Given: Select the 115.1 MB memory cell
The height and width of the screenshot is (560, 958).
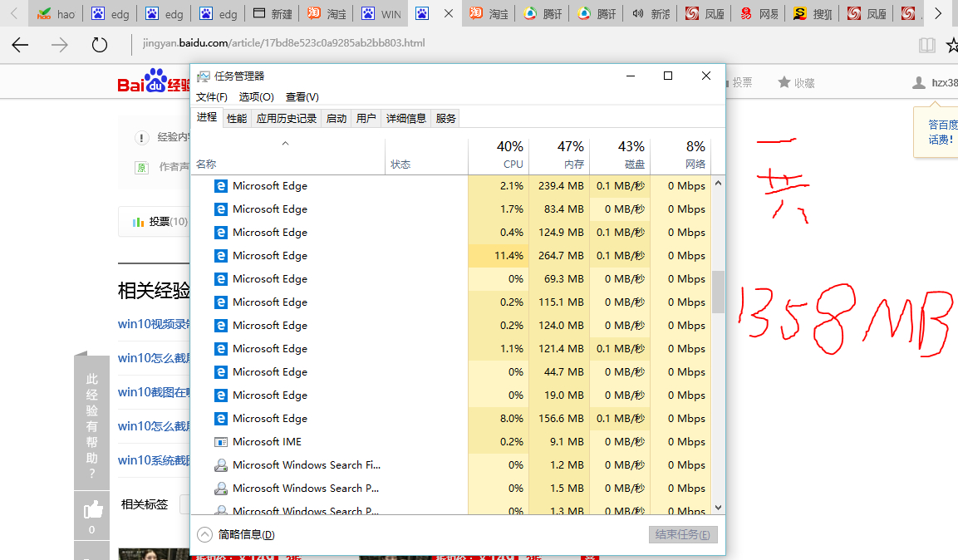Looking at the screenshot, I should 560,302.
